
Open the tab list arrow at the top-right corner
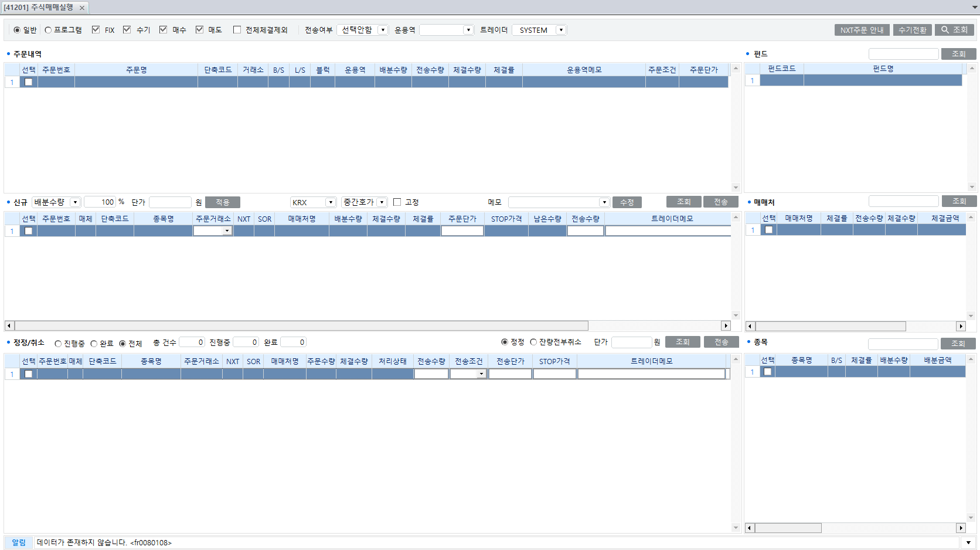click(x=975, y=8)
